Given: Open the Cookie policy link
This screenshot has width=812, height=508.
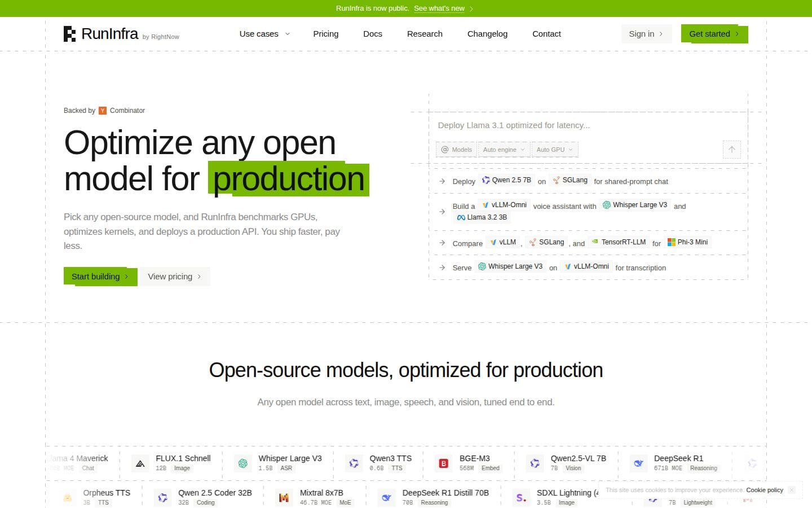Looking at the screenshot, I should pos(765,490).
